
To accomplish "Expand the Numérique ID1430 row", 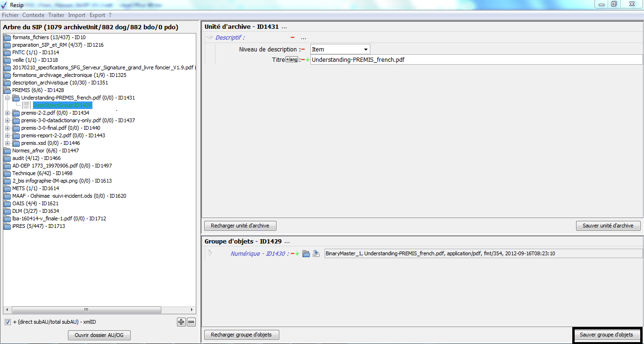I will [x=210, y=253].
